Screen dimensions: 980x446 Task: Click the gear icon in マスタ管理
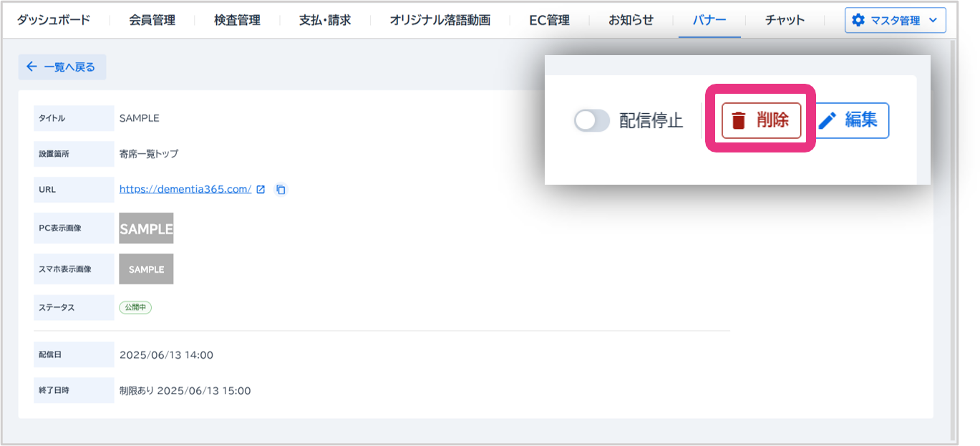click(x=858, y=20)
